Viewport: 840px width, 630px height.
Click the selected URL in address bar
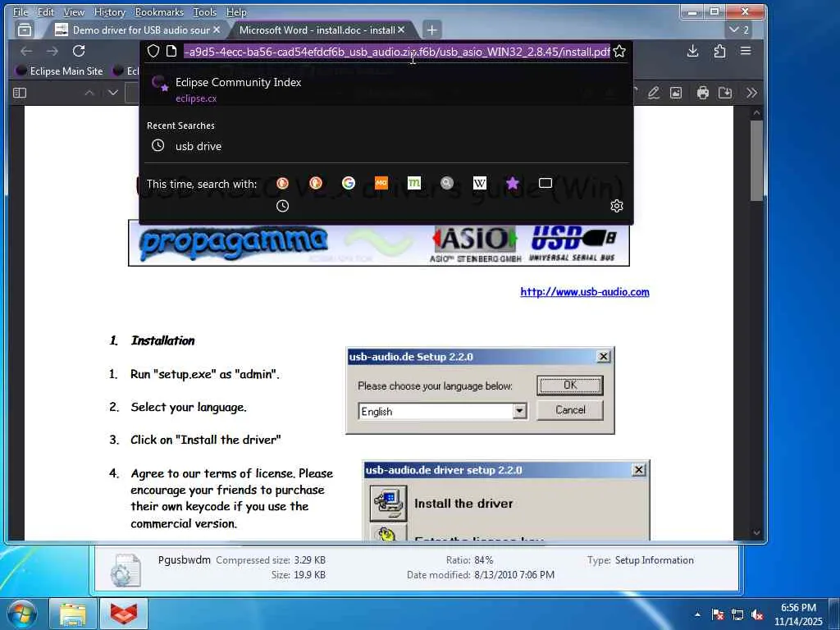[x=397, y=52]
